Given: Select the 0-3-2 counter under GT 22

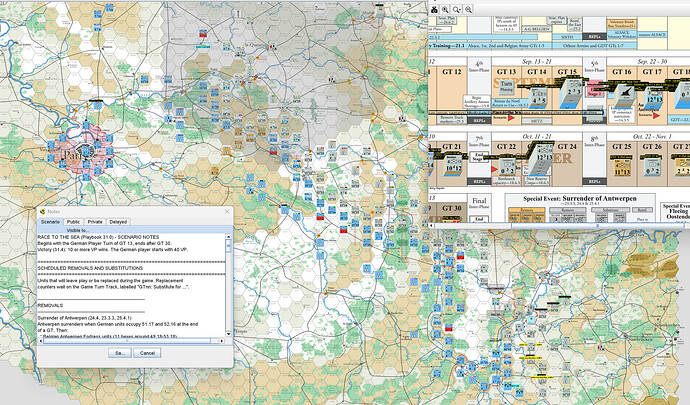Looking at the screenshot, I should pos(508,167).
